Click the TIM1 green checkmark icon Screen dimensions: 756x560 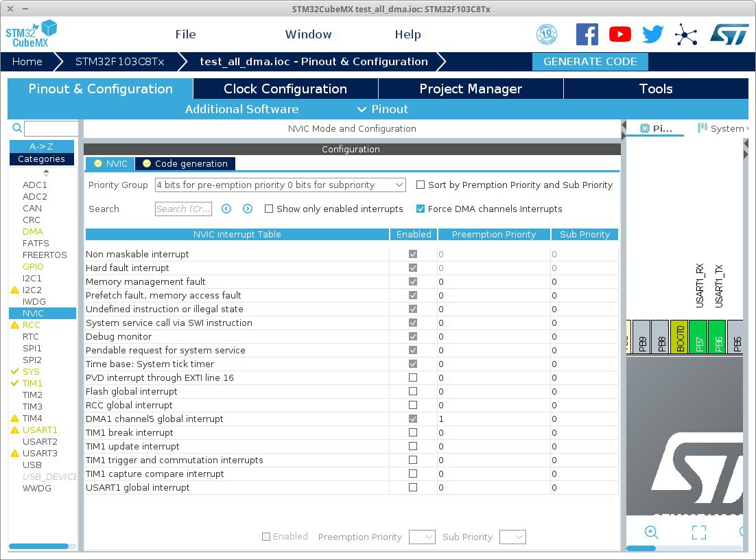15,383
